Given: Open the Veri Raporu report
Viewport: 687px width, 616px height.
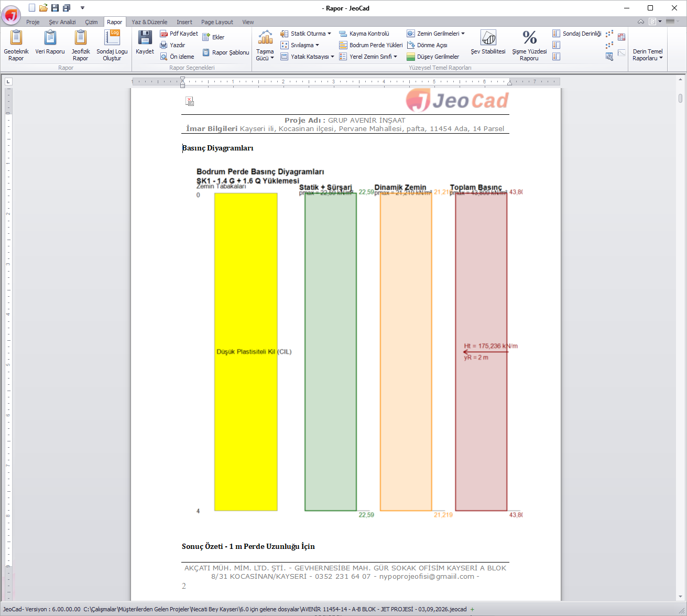Looking at the screenshot, I should 50,43.
